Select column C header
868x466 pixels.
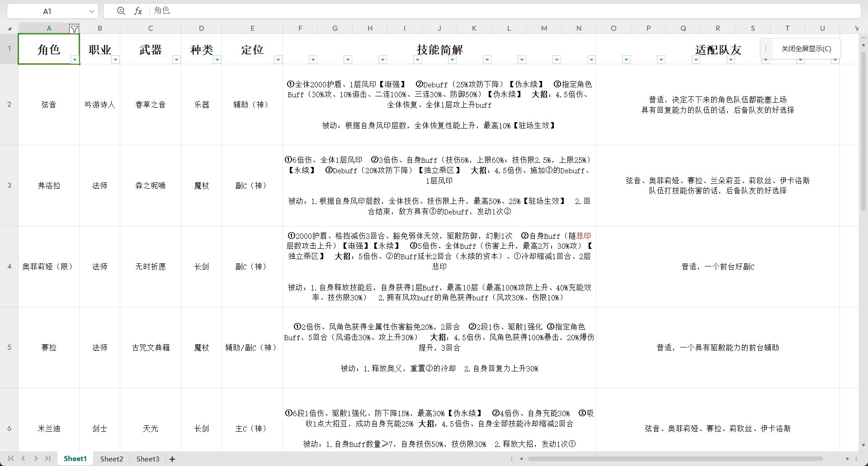151,28
